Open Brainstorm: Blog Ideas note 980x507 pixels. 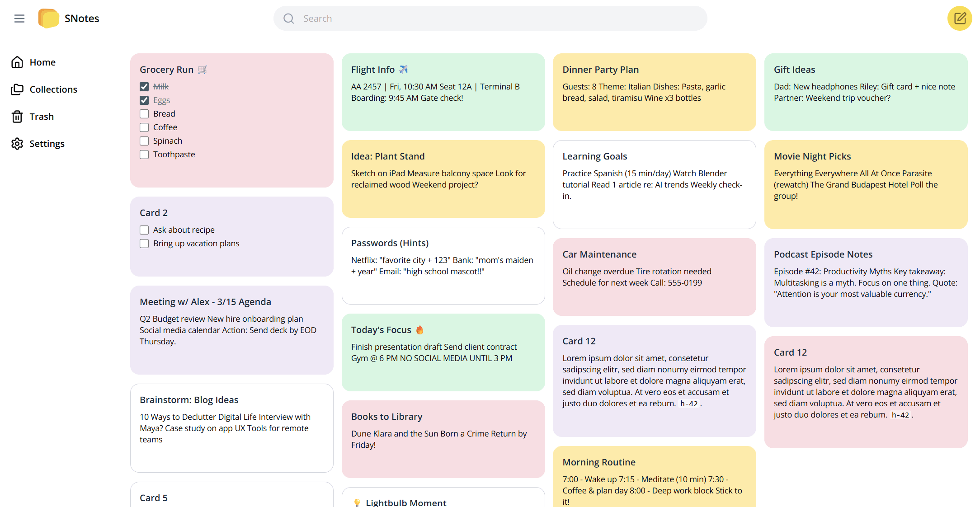pyautogui.click(x=231, y=428)
